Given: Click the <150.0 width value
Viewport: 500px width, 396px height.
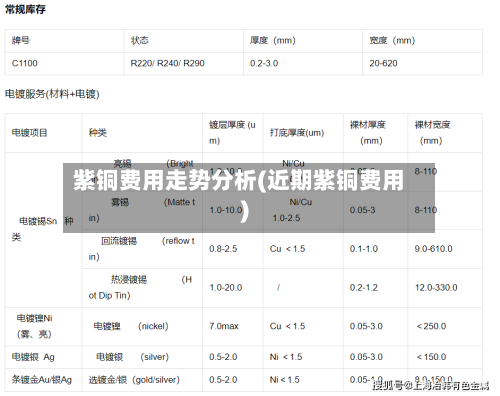Looking at the screenshot, I should pos(431,357).
